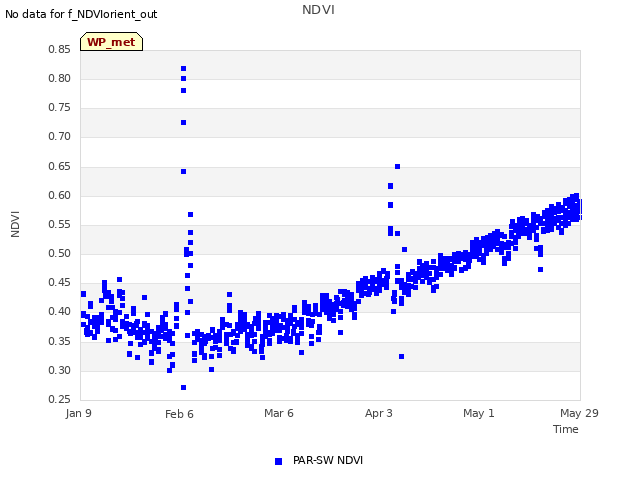Click the WP_met label tag
Viewport: 640px width, 480px height.
111,42
